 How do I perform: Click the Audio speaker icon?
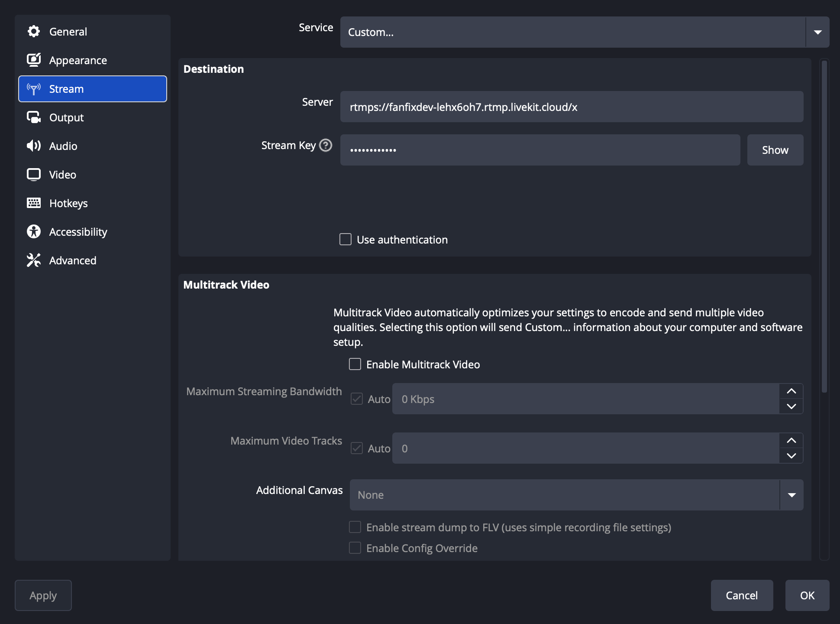pos(34,146)
